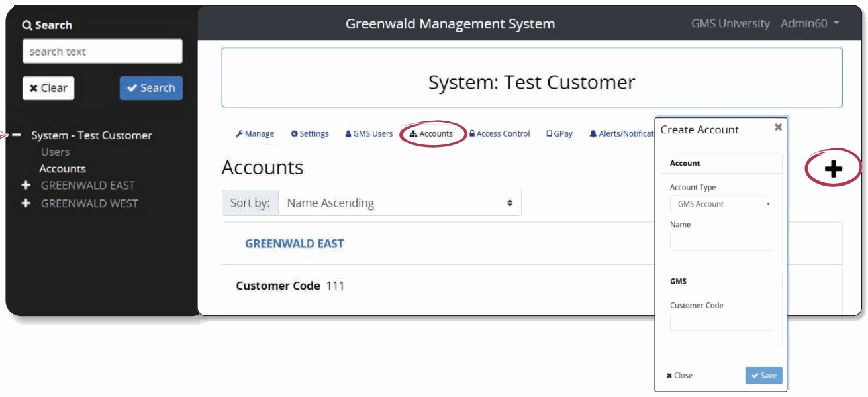Screen dimensions: 868x397
Task: Click the Name field in Create Account
Action: click(x=721, y=241)
